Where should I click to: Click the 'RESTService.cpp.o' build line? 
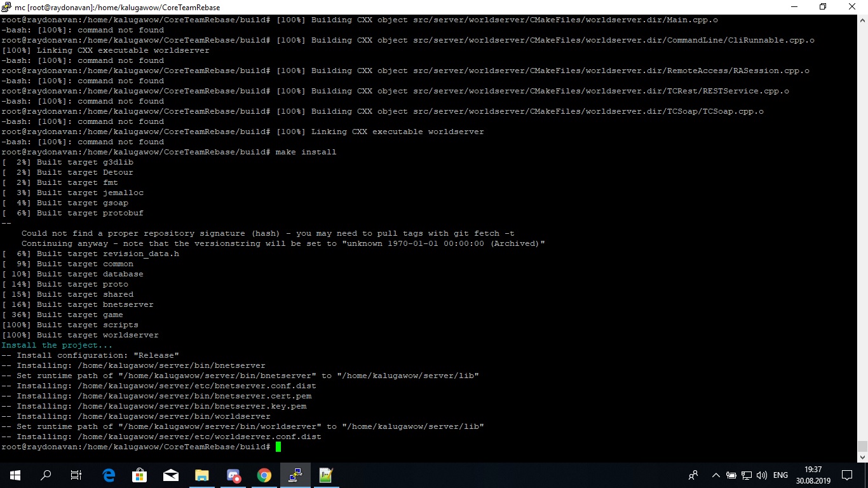(395, 91)
